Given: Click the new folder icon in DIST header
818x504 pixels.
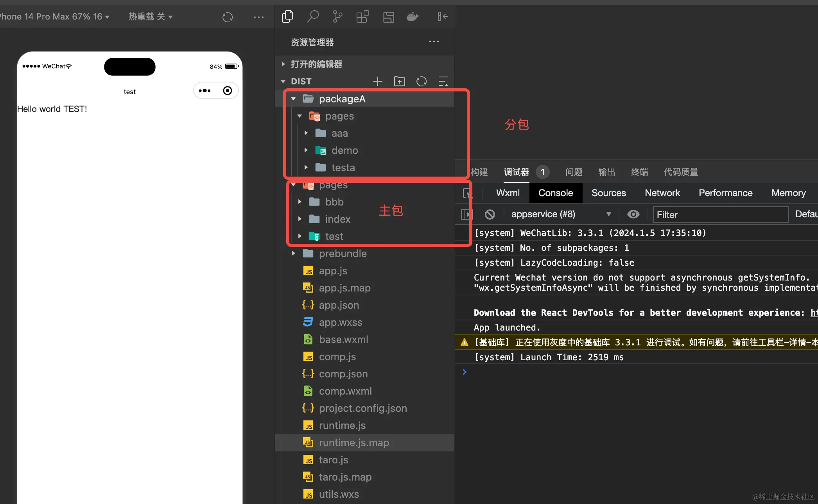Looking at the screenshot, I should [399, 81].
